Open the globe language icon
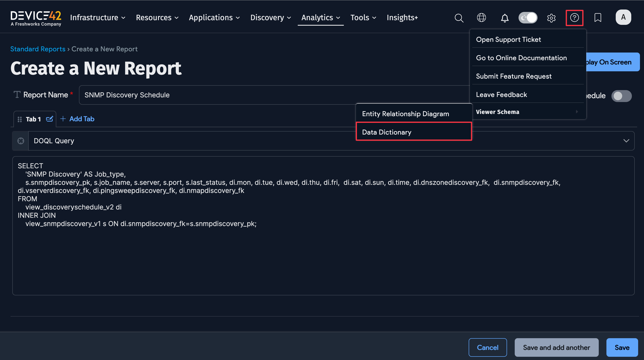Image resolution: width=644 pixels, height=360 pixels. pos(481,18)
